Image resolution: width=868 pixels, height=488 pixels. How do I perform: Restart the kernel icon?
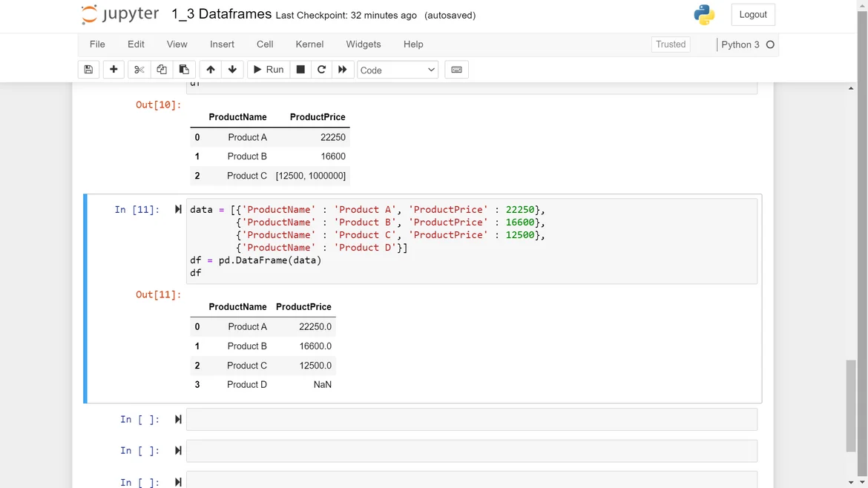321,70
